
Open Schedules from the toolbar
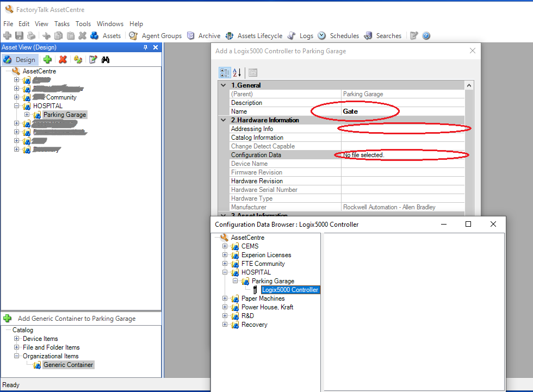click(338, 35)
